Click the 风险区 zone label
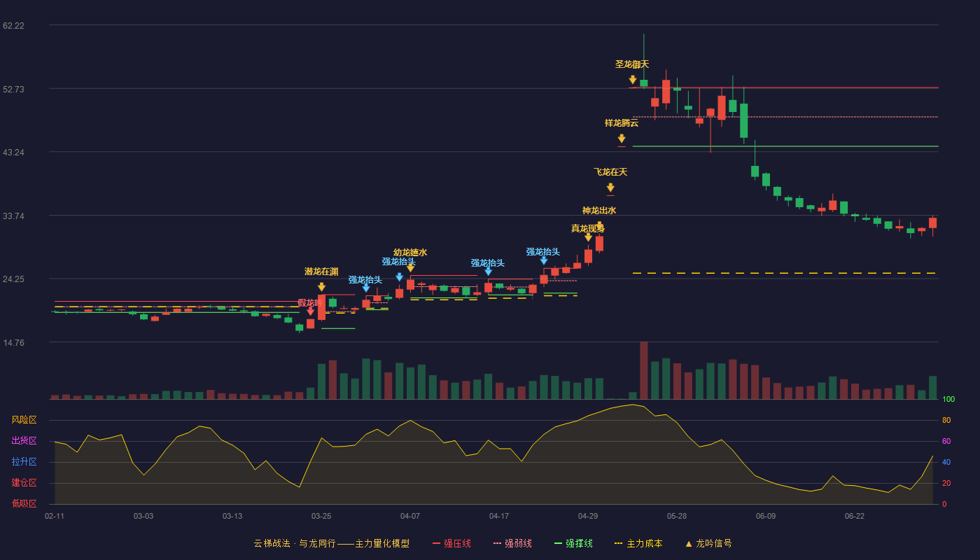This screenshot has width=980, height=560. (x=24, y=420)
